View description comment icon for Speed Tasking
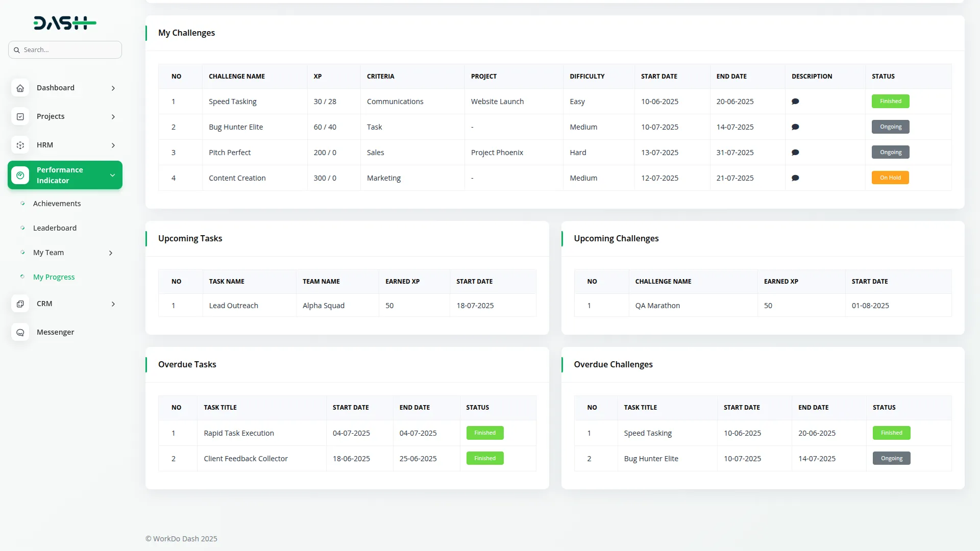This screenshot has width=980, height=551. [x=795, y=102]
